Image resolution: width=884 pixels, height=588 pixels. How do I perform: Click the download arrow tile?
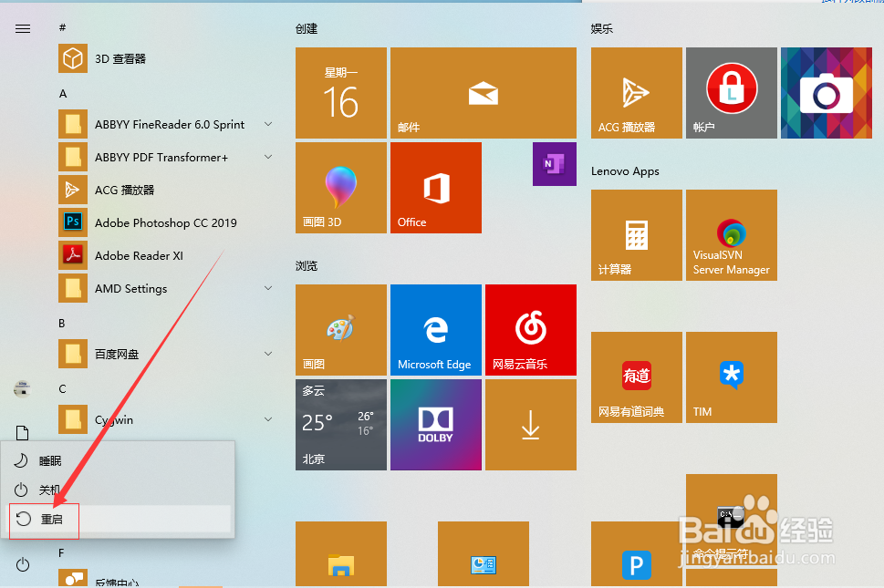(x=531, y=425)
